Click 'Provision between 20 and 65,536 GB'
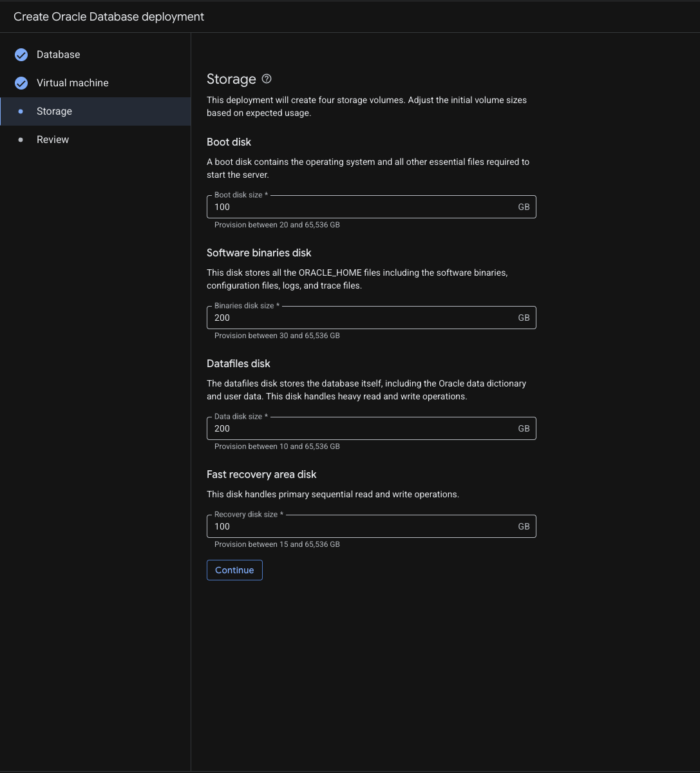This screenshot has height=773, width=700. (x=277, y=225)
